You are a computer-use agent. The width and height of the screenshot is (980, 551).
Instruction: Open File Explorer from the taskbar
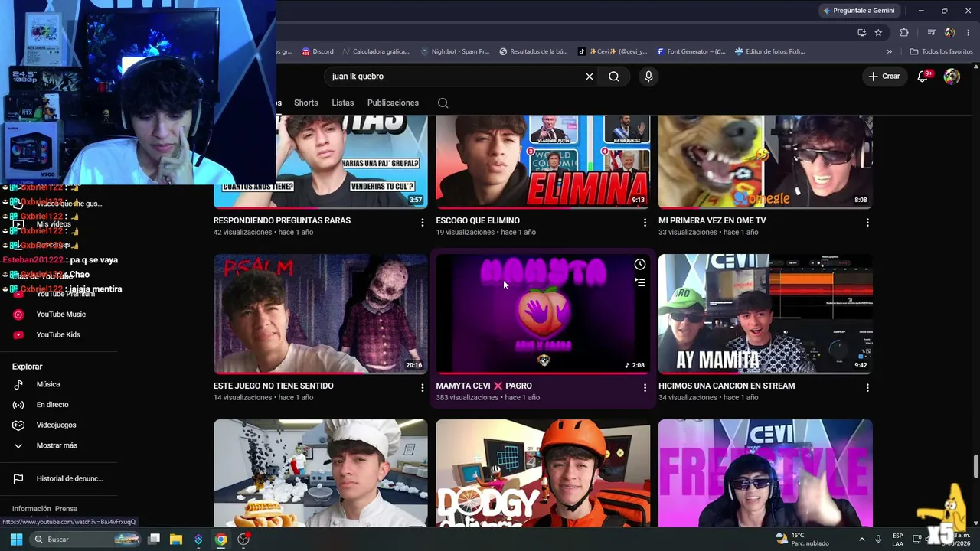coord(176,540)
